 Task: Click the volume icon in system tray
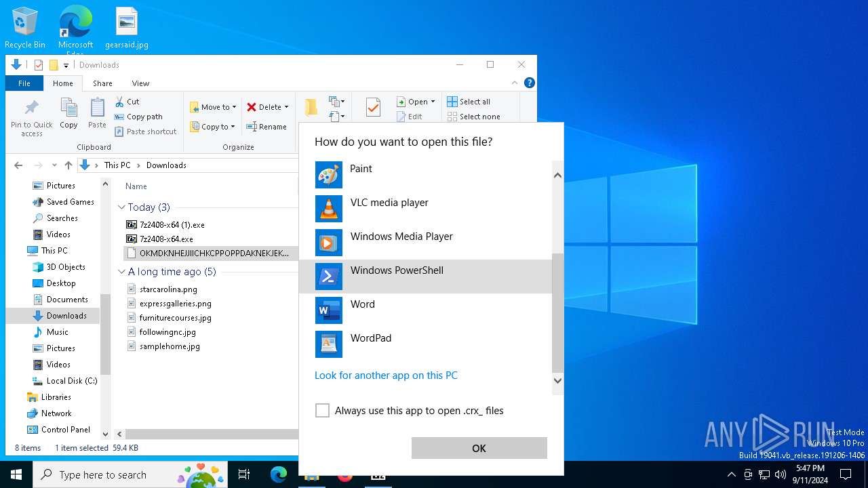point(781,474)
